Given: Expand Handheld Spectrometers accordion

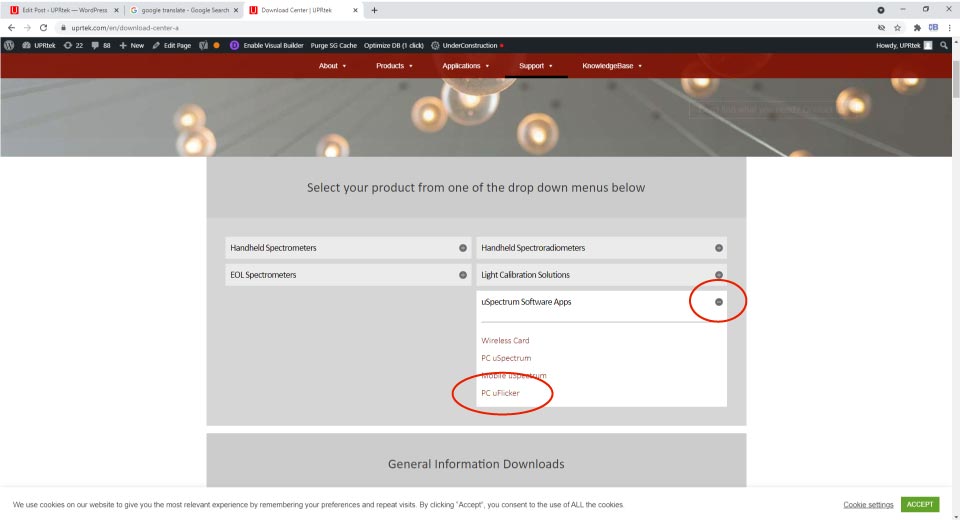Looking at the screenshot, I should 348,248.
